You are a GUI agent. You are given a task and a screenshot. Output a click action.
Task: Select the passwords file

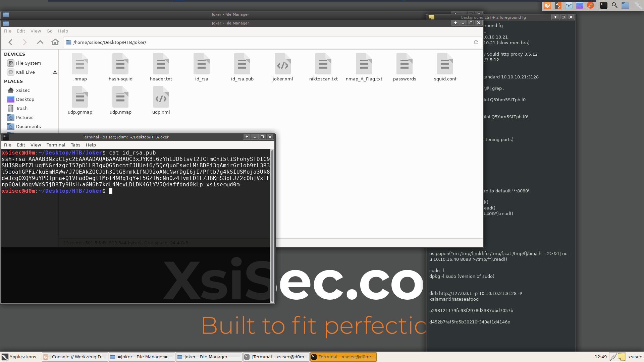coord(405,67)
